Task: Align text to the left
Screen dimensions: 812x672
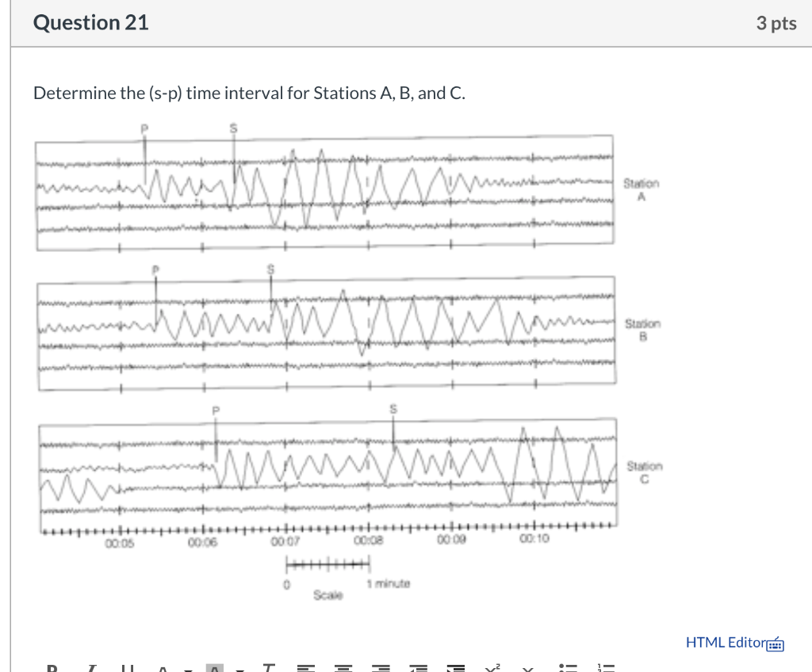Action: (x=306, y=670)
